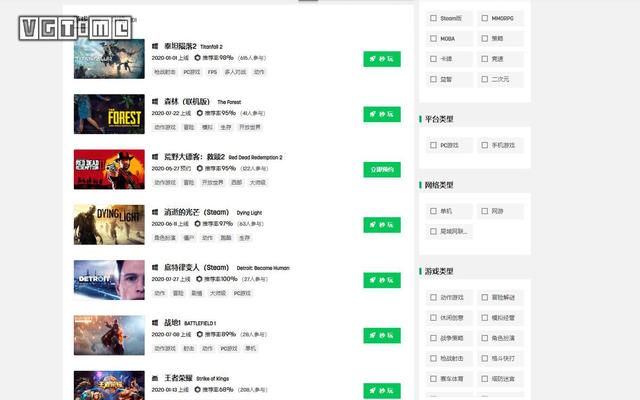Check the MOBA filter checkbox
The height and width of the screenshot is (400, 640).
click(433, 38)
